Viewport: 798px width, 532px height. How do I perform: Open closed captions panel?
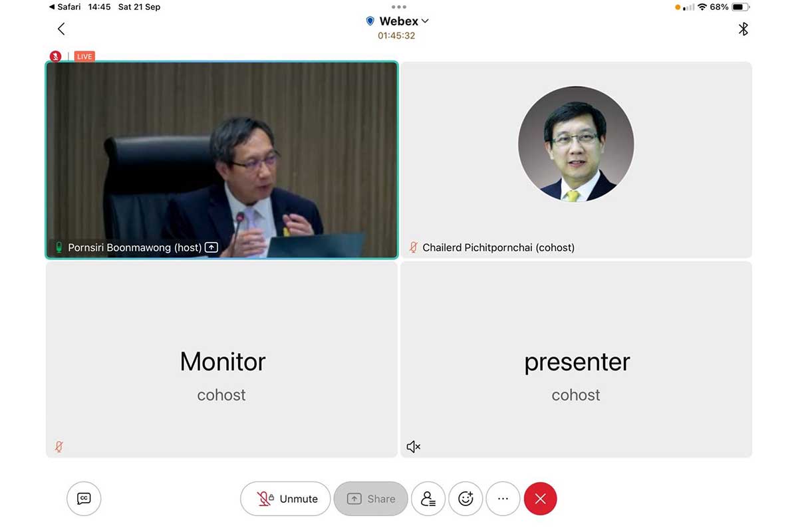[x=84, y=499]
